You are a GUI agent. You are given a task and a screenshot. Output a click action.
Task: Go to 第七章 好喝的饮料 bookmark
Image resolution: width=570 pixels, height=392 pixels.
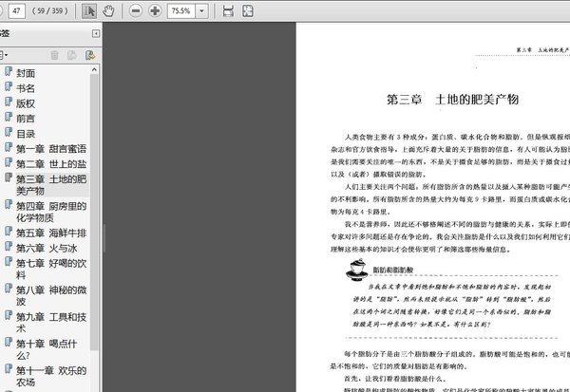tap(51, 270)
